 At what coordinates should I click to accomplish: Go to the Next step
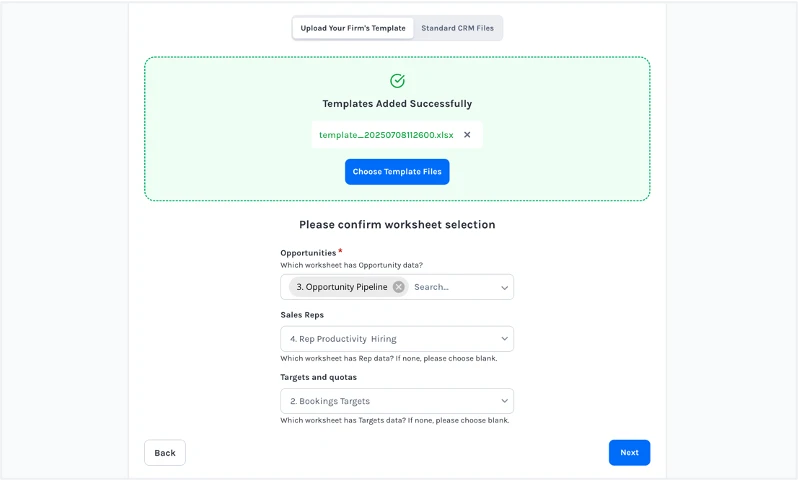pos(629,453)
